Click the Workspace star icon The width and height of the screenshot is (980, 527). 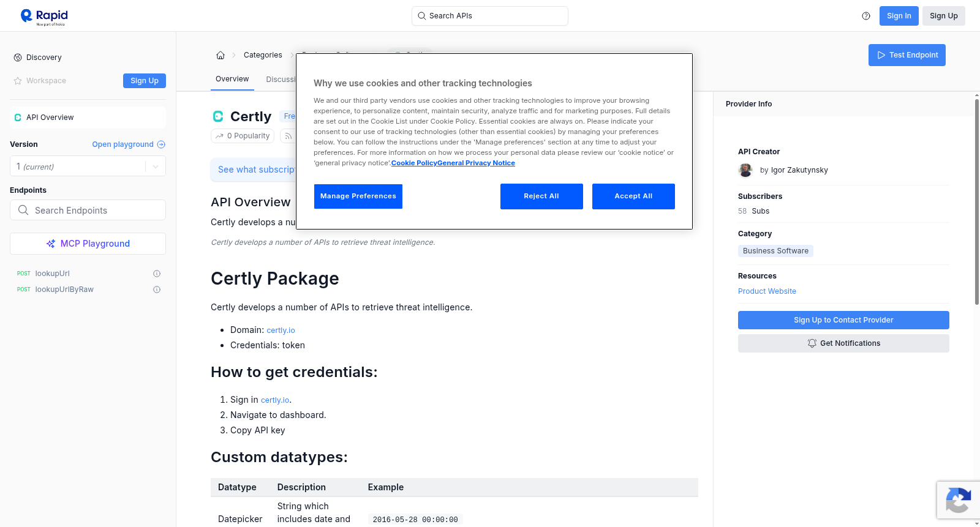pyautogui.click(x=18, y=81)
